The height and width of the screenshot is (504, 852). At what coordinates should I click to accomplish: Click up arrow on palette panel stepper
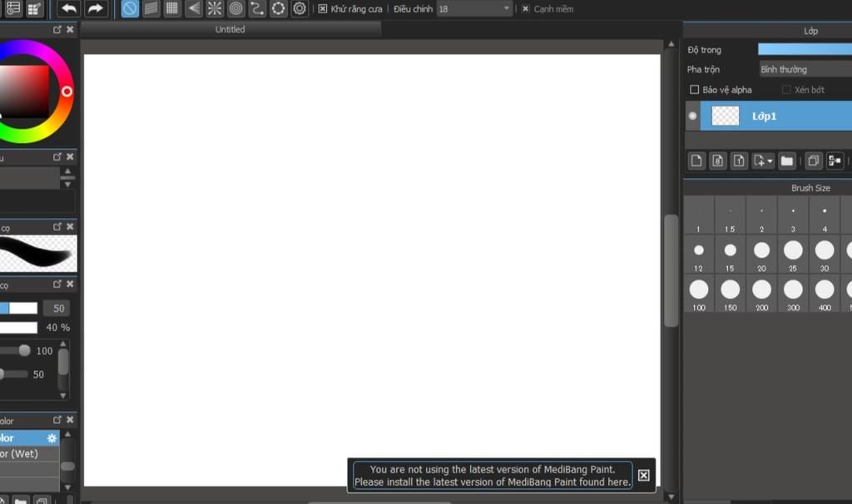67,171
